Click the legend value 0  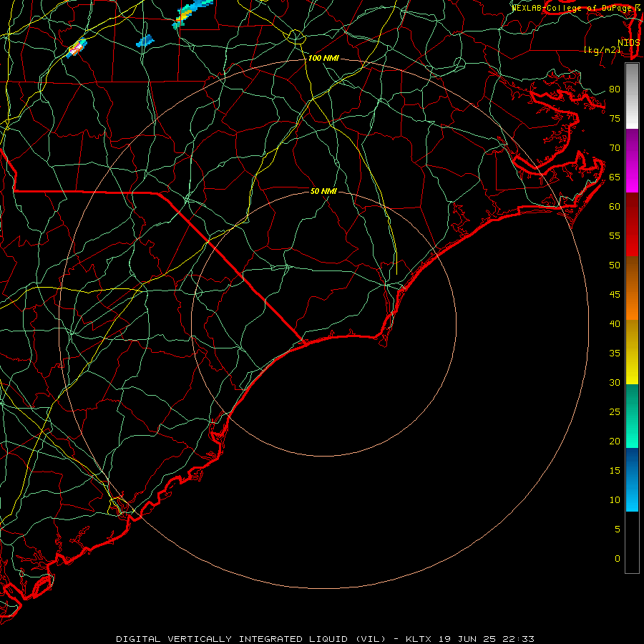pos(617,559)
